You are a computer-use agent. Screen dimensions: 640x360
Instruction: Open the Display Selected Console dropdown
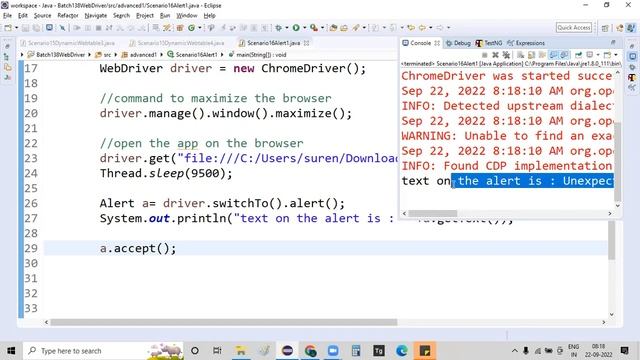[598, 55]
